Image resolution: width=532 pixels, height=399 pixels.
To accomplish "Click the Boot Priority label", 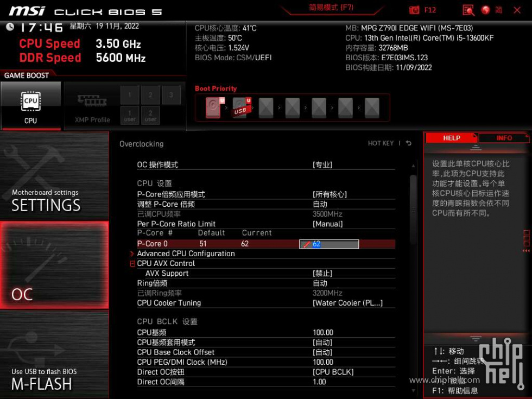I will coord(216,88).
